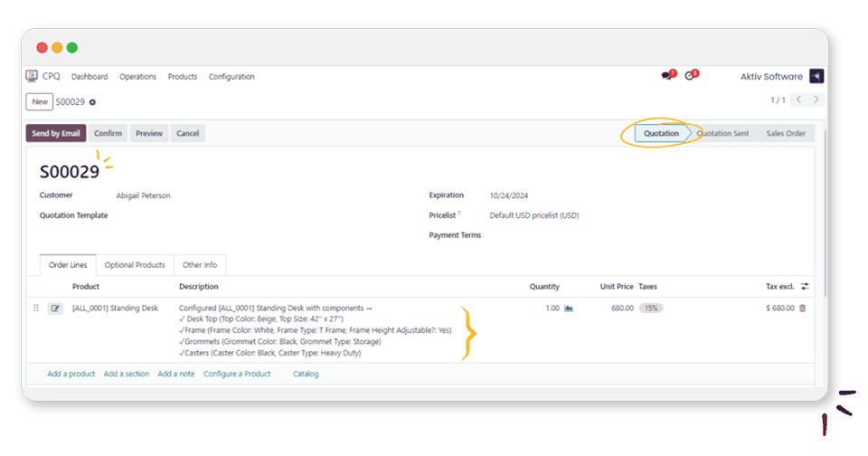
Task: Click the Aktiv Software user avatar
Action: point(816,77)
